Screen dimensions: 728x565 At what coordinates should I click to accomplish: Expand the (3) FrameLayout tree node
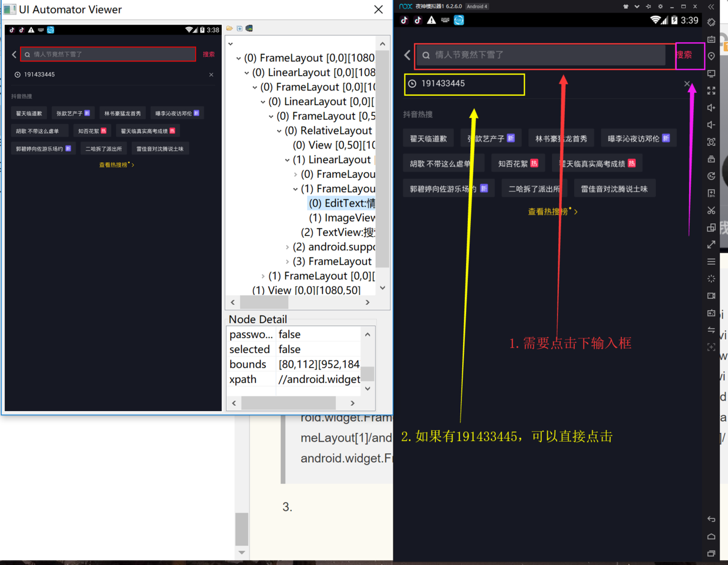pos(287,261)
